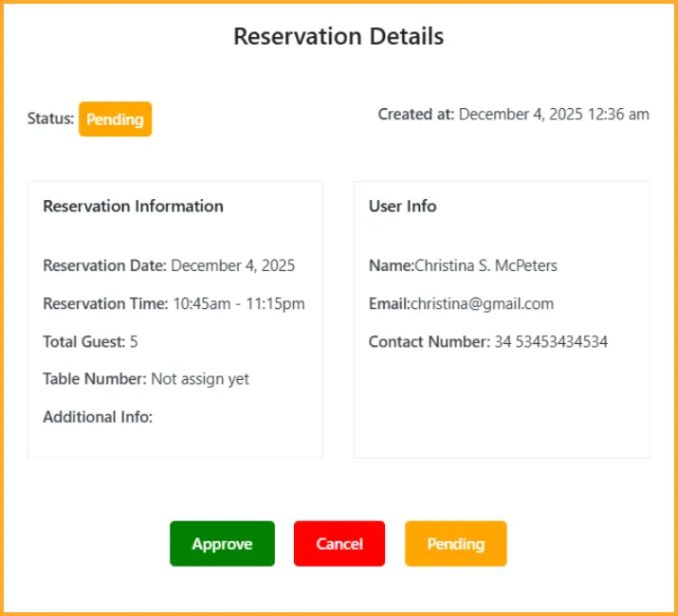Click the name Christina S. McPeters
Image resolution: width=678 pixels, height=616 pixels.
[x=486, y=266]
